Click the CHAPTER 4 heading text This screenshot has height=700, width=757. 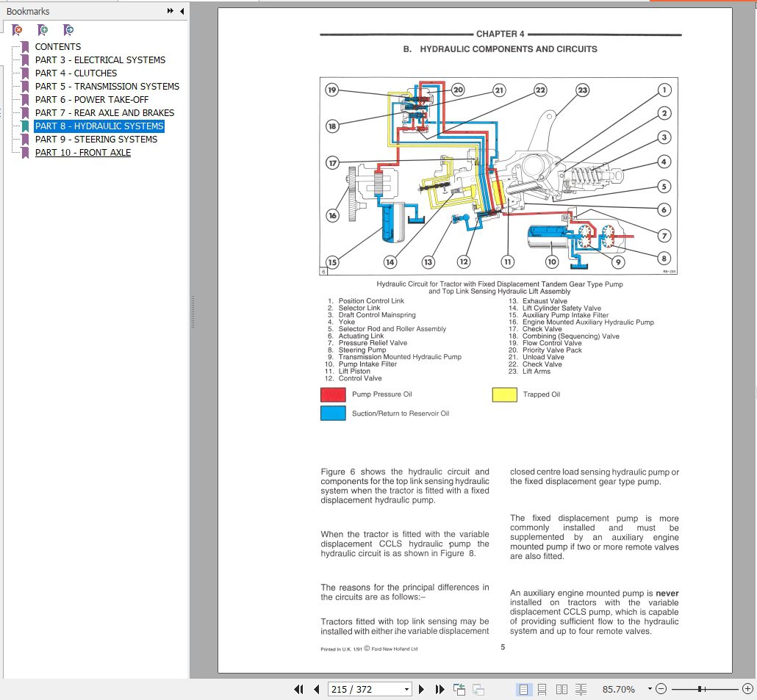click(501, 34)
